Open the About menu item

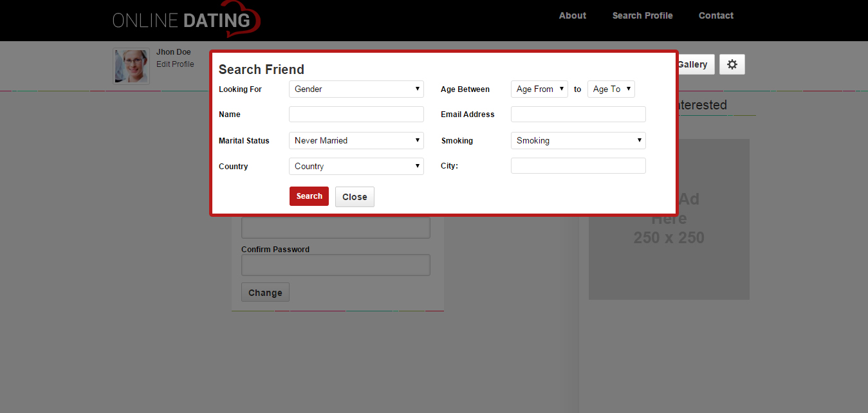573,15
